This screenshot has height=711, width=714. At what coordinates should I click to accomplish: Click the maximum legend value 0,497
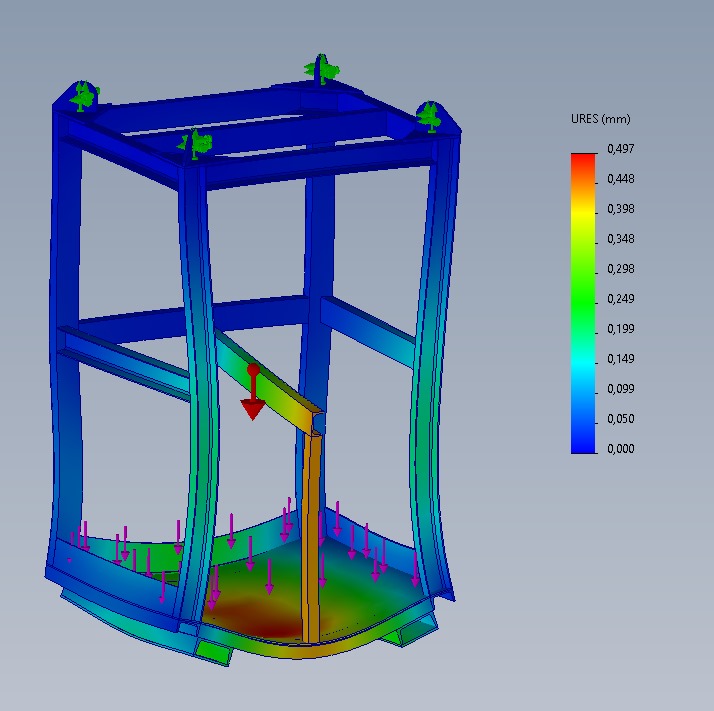pyautogui.click(x=621, y=149)
